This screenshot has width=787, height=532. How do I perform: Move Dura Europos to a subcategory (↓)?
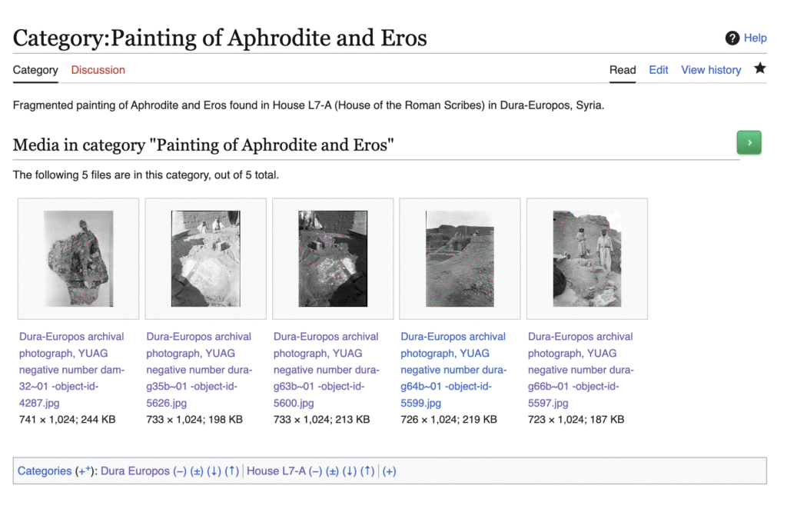[x=214, y=471]
